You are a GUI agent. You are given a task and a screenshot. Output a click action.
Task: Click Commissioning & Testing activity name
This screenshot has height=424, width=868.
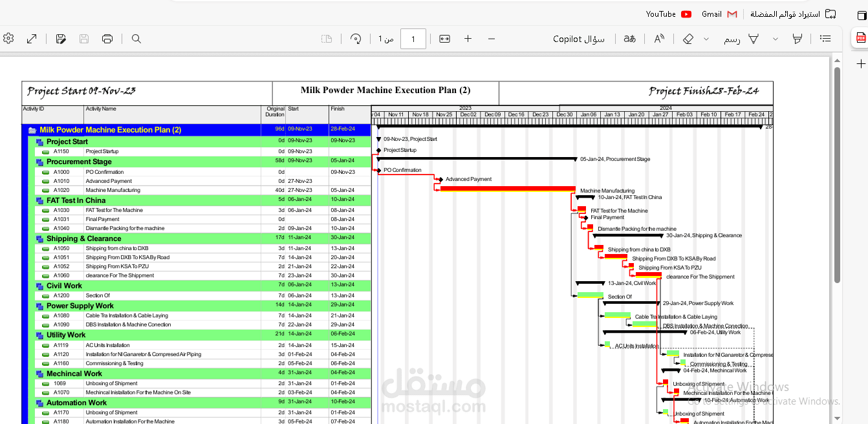(114, 364)
